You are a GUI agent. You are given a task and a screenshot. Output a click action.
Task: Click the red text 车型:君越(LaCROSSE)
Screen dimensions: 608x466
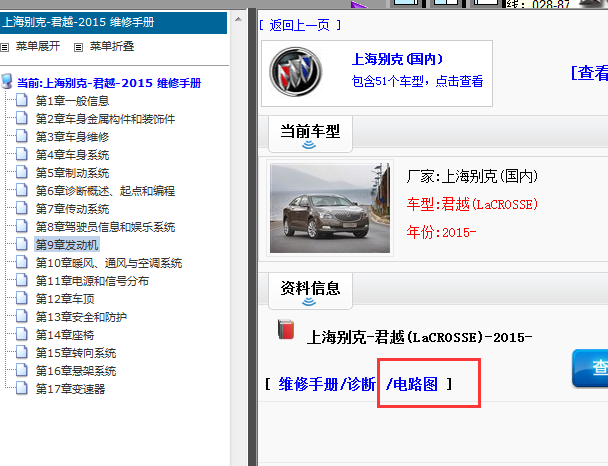coord(472,204)
